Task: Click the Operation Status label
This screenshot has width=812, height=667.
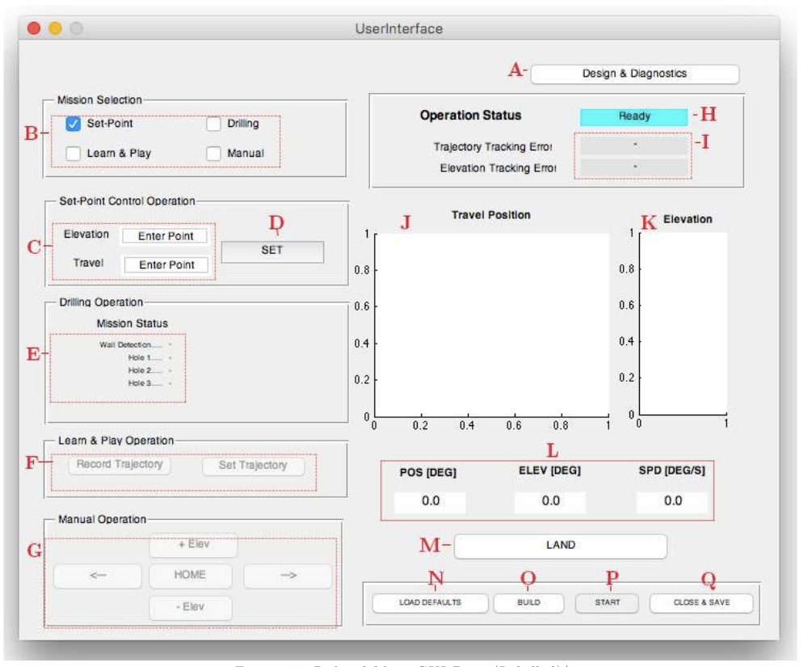Action: 470,116
